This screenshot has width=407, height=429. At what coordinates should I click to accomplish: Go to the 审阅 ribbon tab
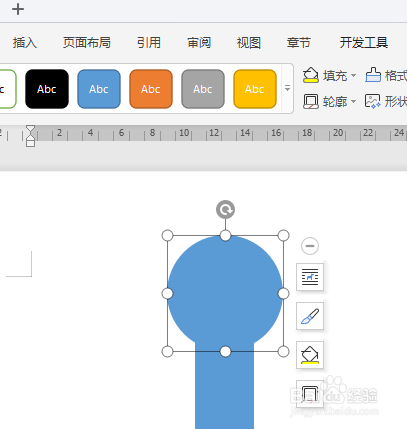(x=199, y=43)
